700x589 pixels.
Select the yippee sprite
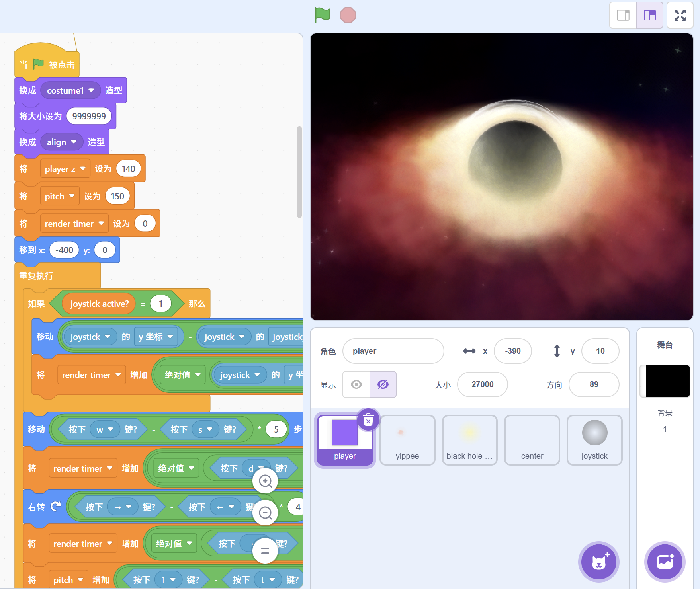point(407,440)
